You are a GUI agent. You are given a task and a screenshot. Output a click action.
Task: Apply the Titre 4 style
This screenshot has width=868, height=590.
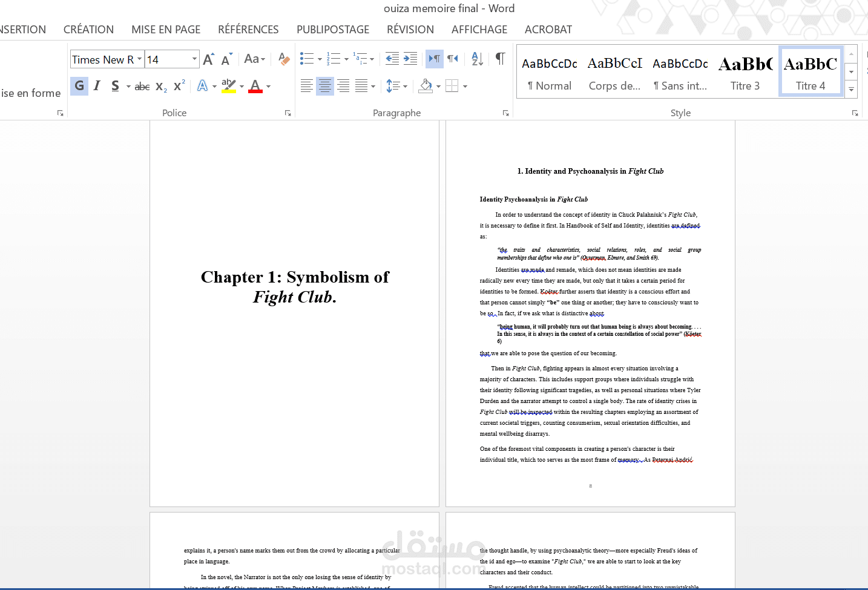810,72
